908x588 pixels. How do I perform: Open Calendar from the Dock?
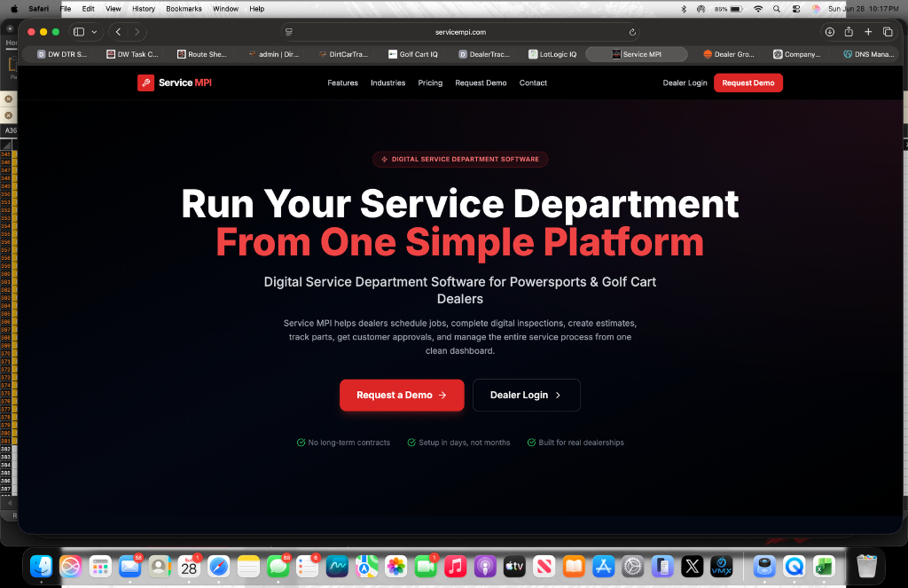click(x=189, y=567)
